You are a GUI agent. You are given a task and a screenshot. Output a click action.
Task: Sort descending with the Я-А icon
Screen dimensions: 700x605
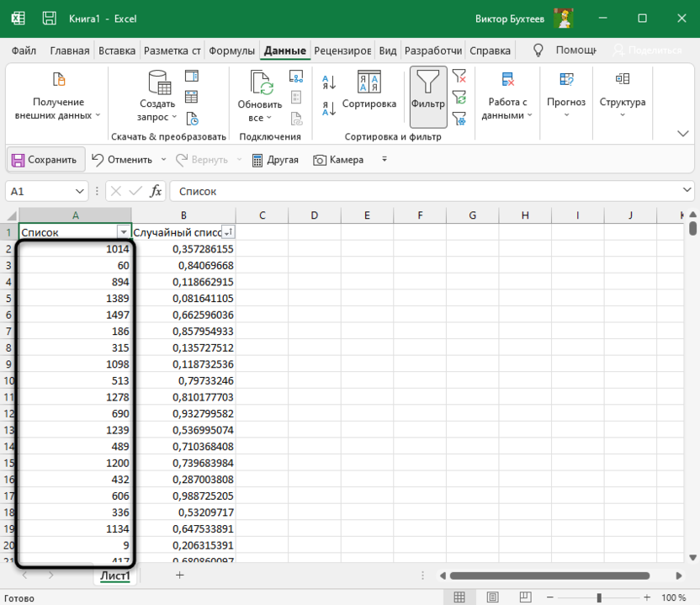329,108
